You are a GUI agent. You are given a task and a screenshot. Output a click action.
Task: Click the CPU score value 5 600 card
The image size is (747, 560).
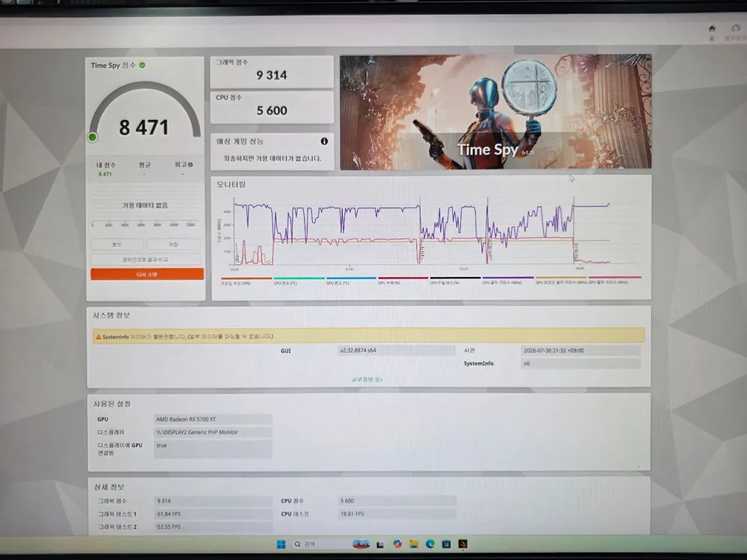(x=272, y=107)
